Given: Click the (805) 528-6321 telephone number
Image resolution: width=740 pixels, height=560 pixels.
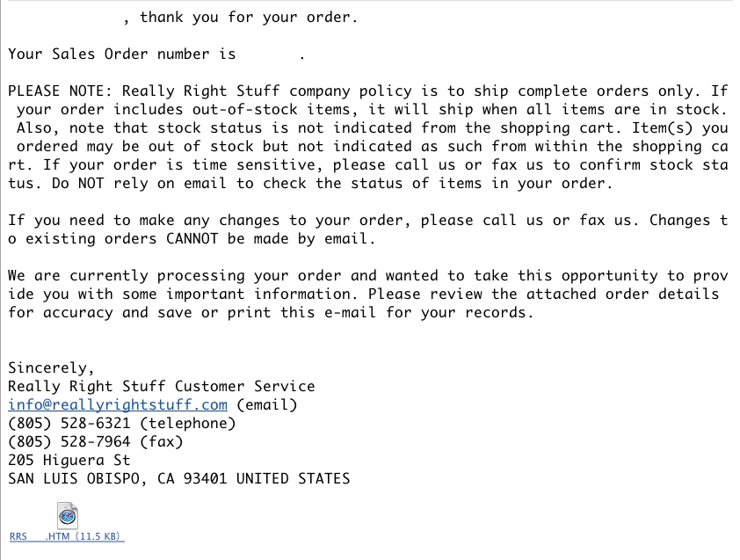Looking at the screenshot, I should coord(69,424).
